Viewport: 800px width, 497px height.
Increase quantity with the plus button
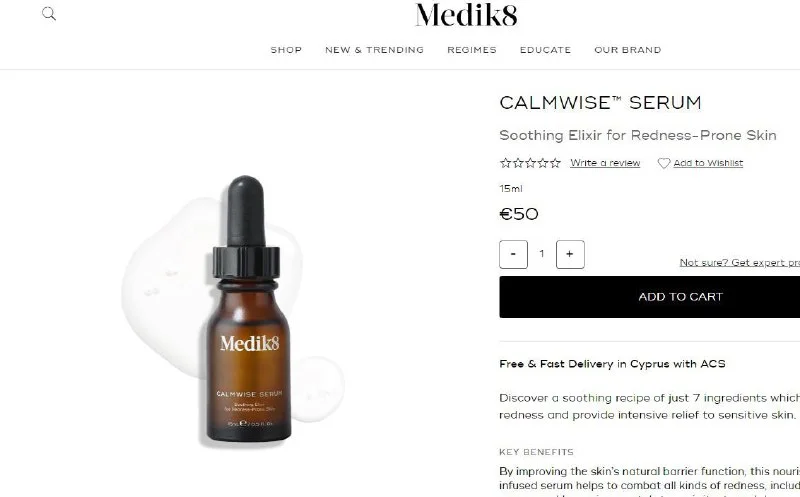(570, 254)
